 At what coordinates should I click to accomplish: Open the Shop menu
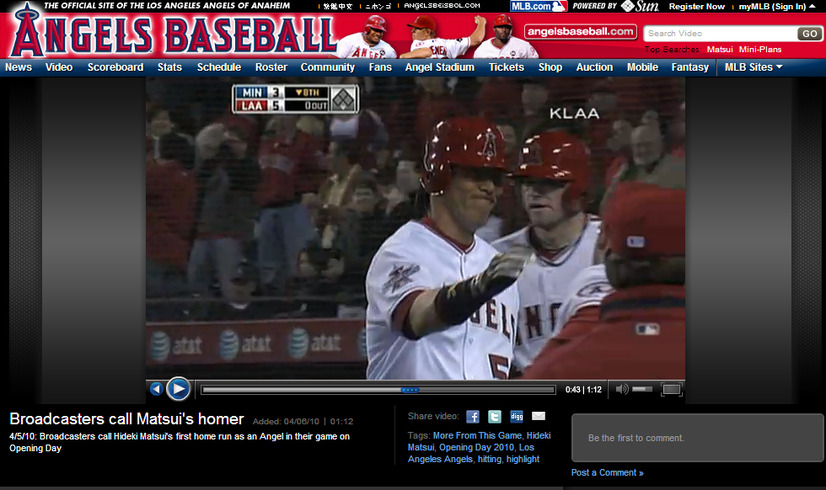550,67
